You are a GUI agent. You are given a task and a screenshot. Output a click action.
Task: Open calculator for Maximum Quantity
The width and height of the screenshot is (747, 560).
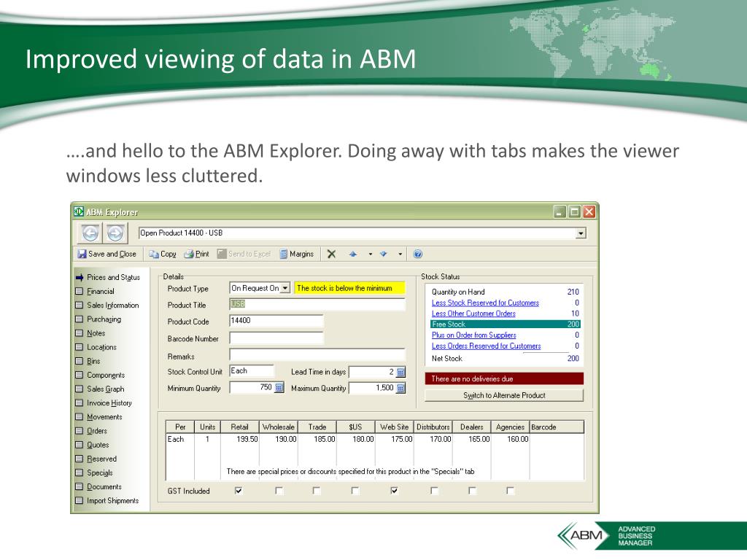(400, 388)
